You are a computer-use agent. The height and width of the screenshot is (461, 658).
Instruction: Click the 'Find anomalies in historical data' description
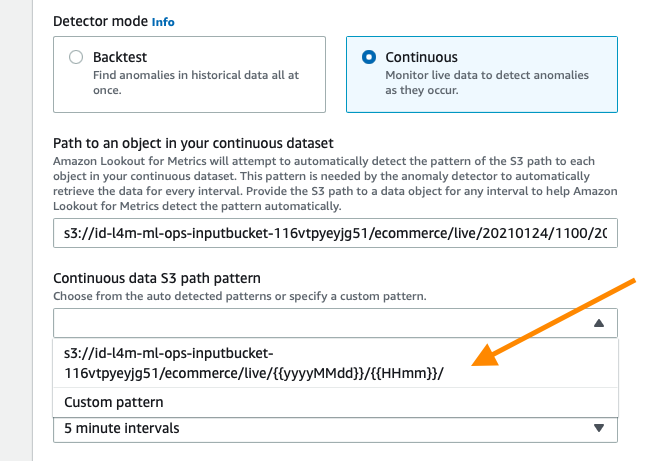point(196,83)
